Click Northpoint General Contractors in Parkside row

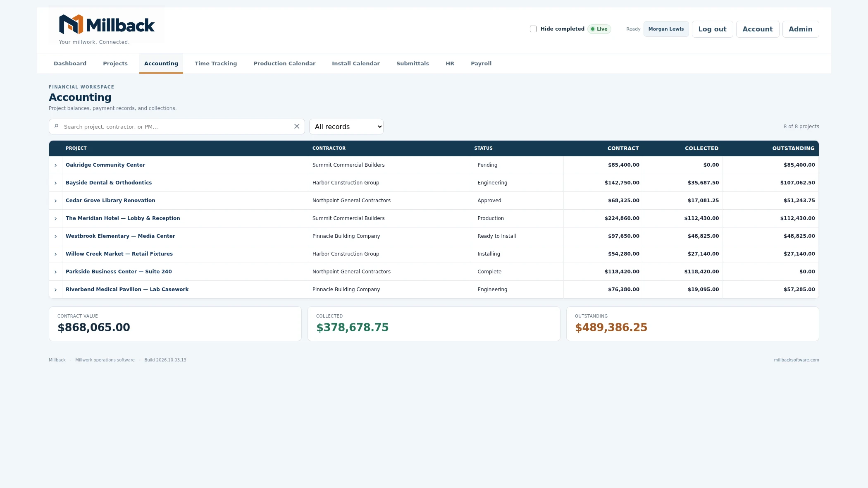point(351,271)
